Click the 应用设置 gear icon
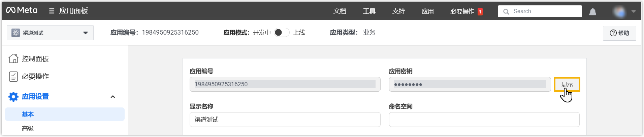Image resolution: width=644 pixels, height=137 pixels. click(13, 97)
